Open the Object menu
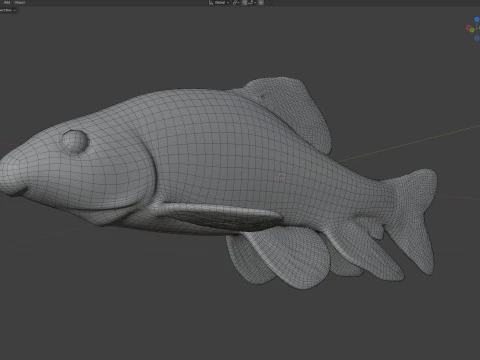This screenshot has height=360, width=480. pyautogui.click(x=20, y=2)
